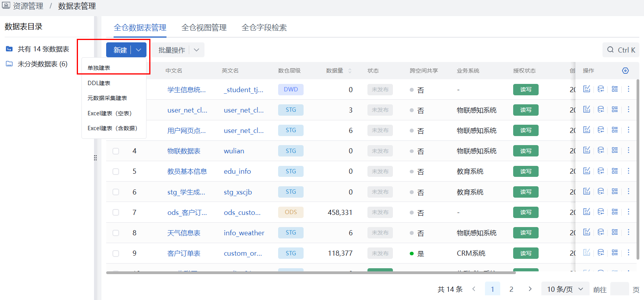Click the 新建 button
Viewport: 644px width, 300px height.
coord(120,50)
